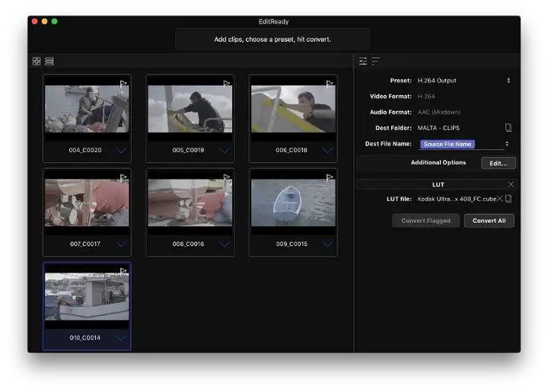548x392 pixels.
Task: Switch to grid thumbnail view
Action: (x=37, y=61)
